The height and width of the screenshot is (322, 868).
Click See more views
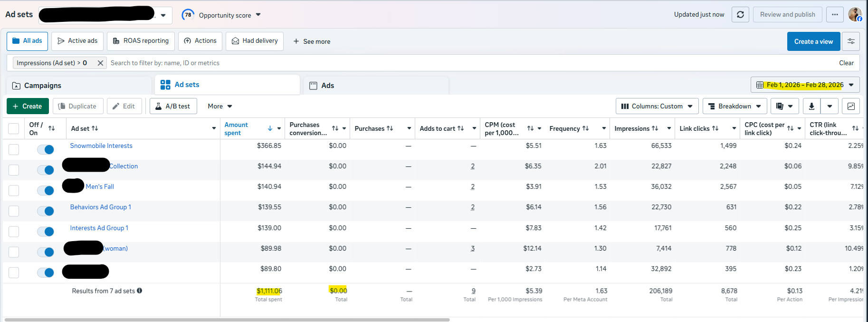coord(312,41)
